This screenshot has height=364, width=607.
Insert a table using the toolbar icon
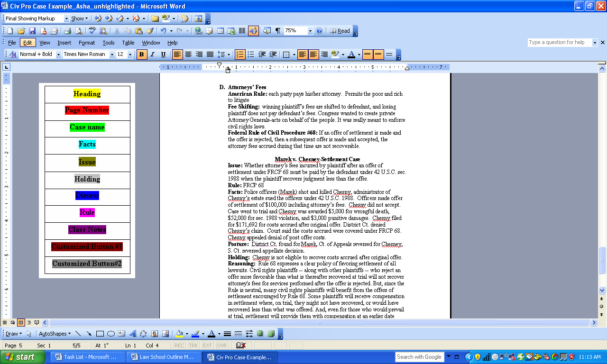point(221,31)
